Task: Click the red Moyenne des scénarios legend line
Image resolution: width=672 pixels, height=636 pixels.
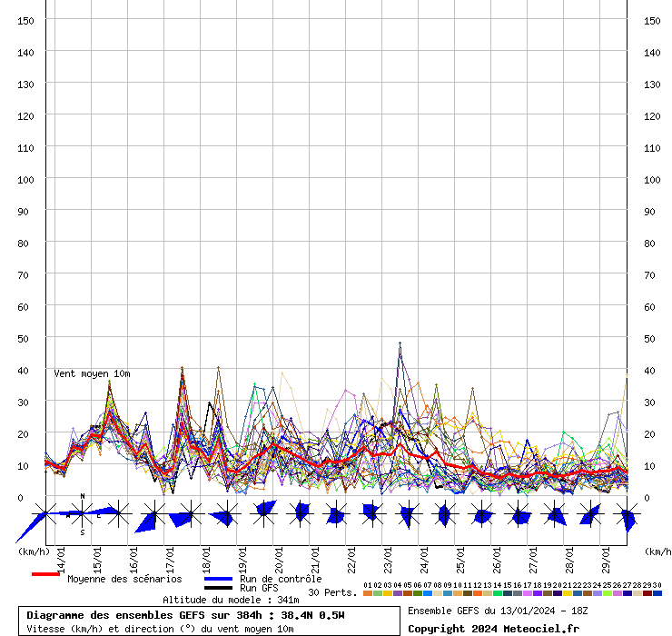Action: [45, 574]
